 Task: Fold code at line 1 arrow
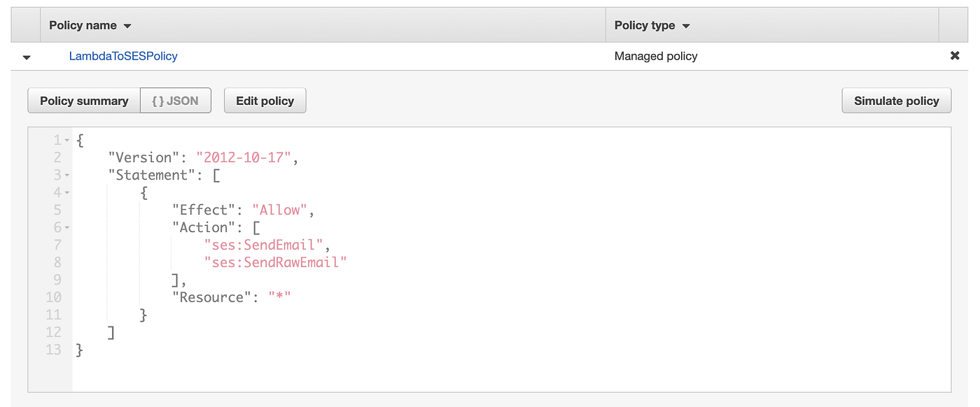[67, 141]
